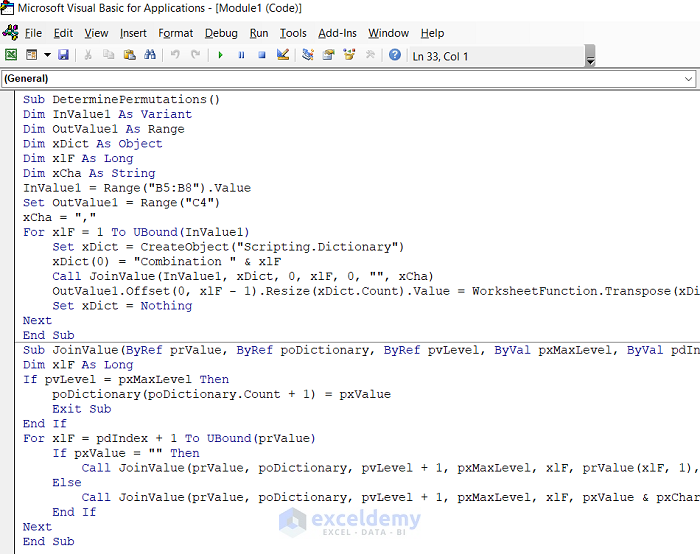
Task: Open the Tools menu
Action: point(293,33)
